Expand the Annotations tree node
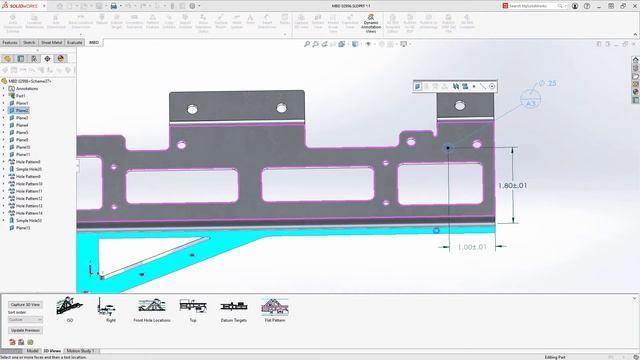 tap(4, 89)
